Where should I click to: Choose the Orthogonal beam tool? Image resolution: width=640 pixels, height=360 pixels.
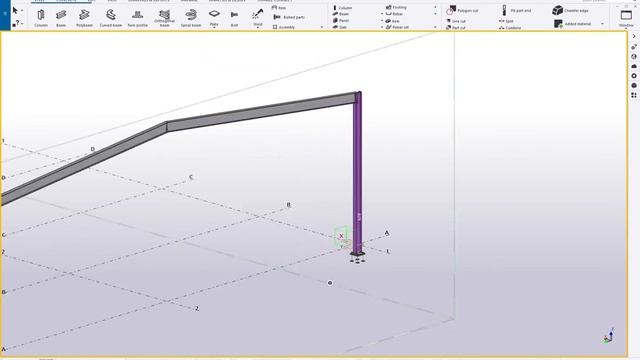[164, 18]
